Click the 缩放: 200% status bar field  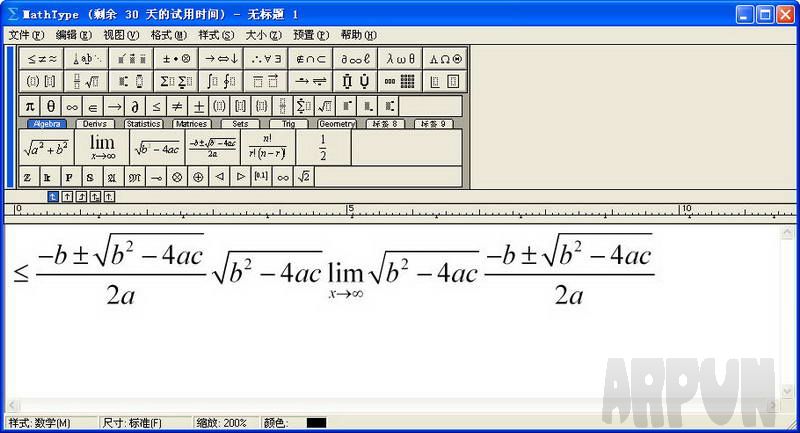226,423
